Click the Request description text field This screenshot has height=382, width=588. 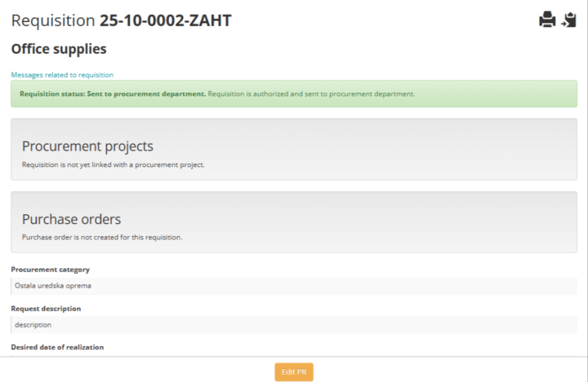coord(293,325)
